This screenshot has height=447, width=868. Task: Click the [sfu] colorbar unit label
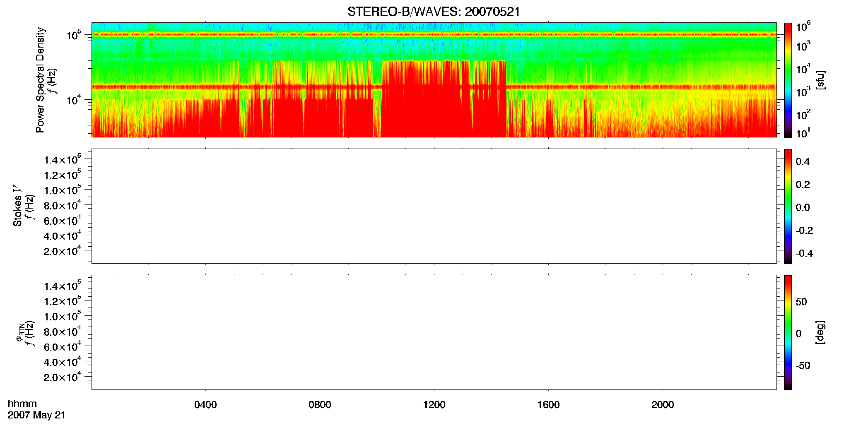click(820, 80)
